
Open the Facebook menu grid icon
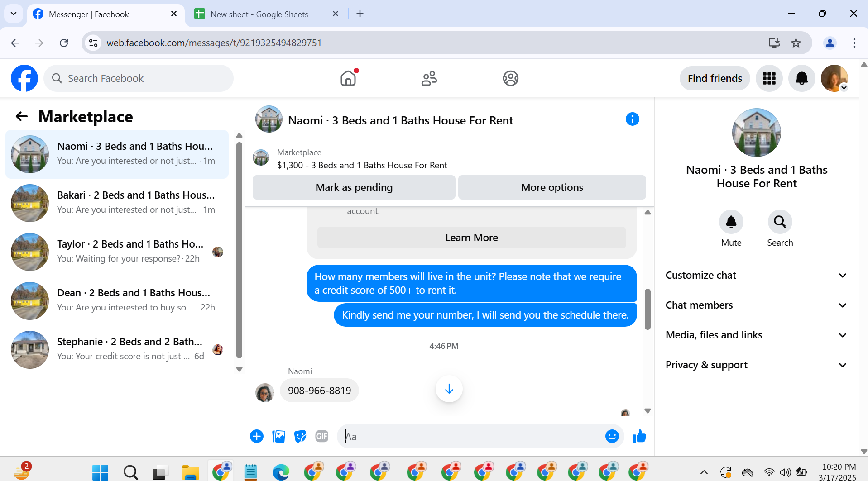click(769, 78)
